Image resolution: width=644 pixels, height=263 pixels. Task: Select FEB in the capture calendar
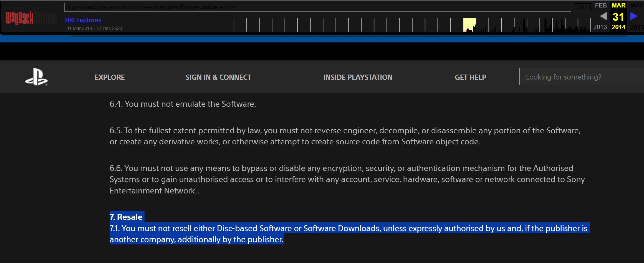coord(601,6)
